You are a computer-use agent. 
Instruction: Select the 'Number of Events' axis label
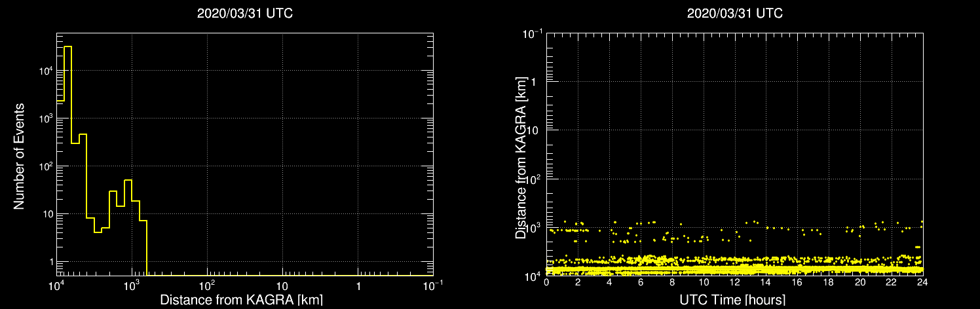point(19,155)
